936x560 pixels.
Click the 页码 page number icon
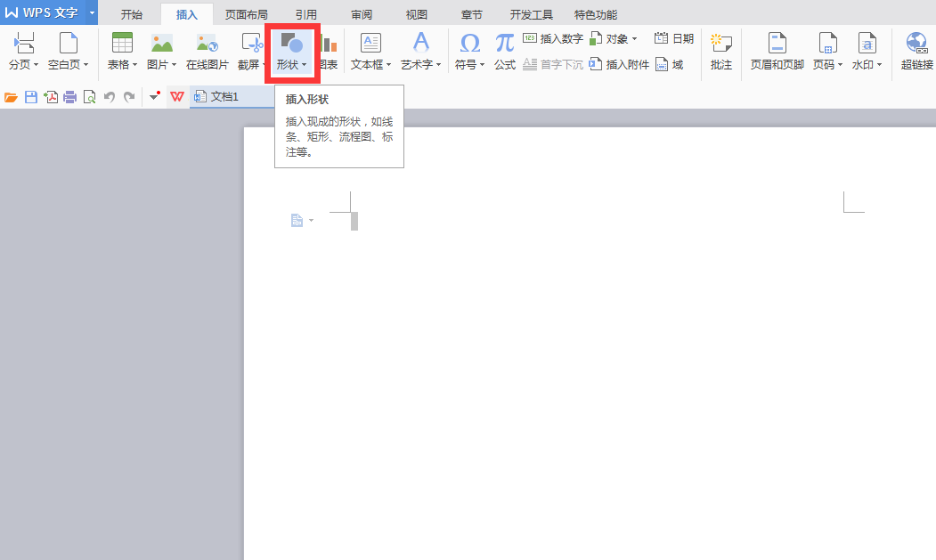[827, 43]
